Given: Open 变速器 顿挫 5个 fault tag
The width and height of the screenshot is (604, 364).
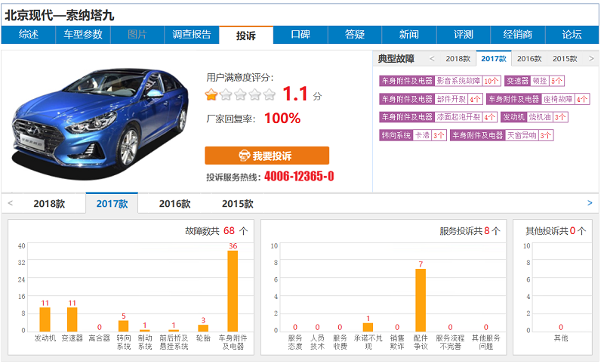Looking at the screenshot, I should coord(535,81).
